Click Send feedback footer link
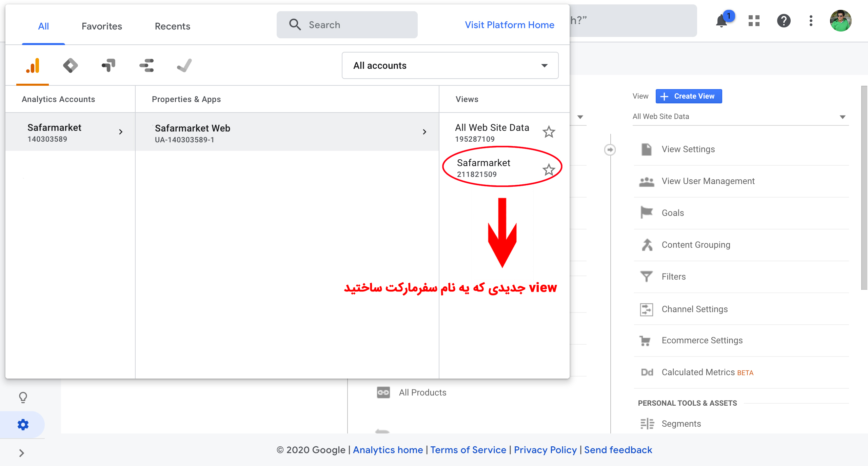This screenshot has width=868, height=466. point(618,450)
